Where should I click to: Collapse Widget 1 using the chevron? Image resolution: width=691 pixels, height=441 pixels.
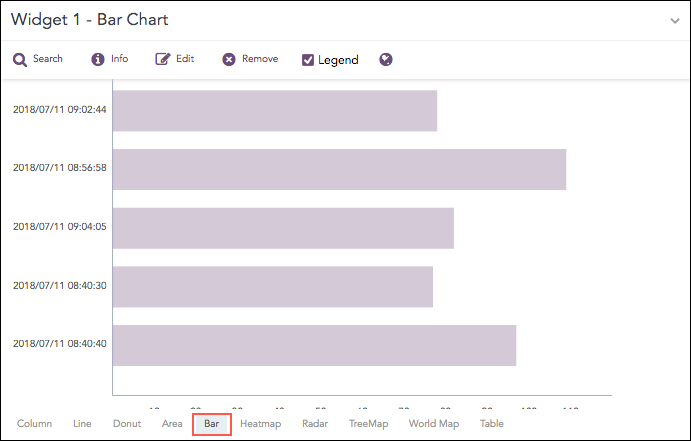point(675,20)
